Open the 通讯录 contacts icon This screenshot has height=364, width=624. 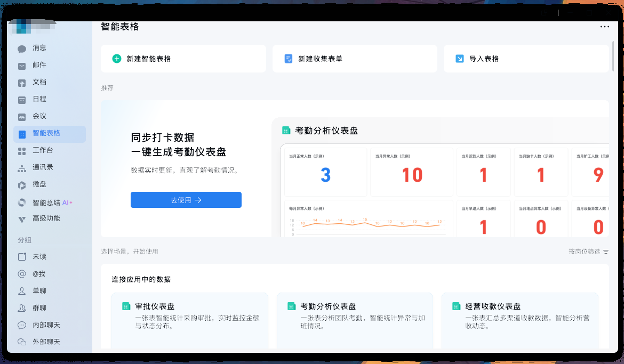pos(22,168)
